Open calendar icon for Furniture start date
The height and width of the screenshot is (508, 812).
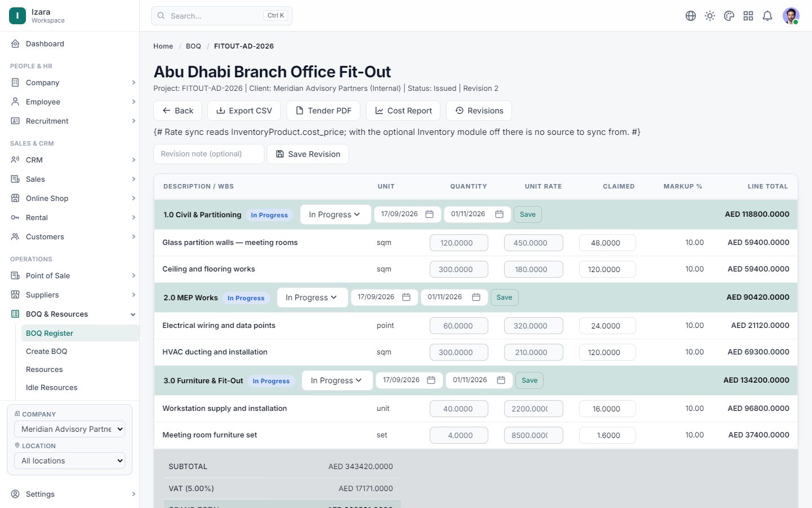click(431, 380)
